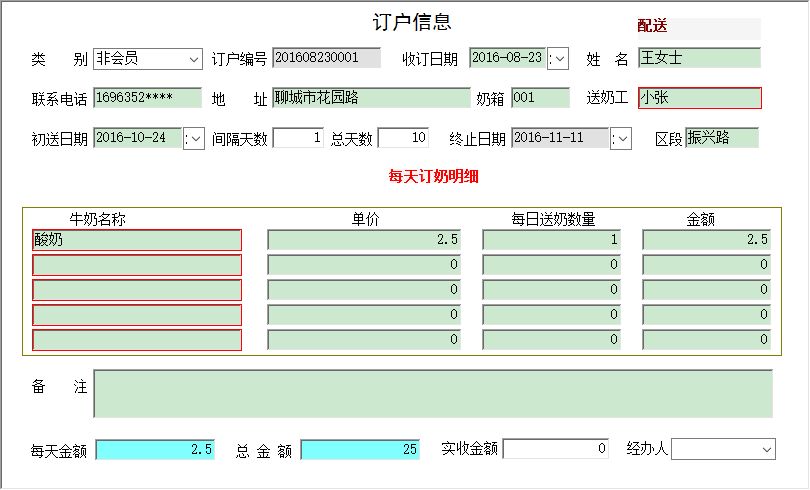Click the 总天数 total days field
The height and width of the screenshot is (490, 810).
[x=403, y=138]
